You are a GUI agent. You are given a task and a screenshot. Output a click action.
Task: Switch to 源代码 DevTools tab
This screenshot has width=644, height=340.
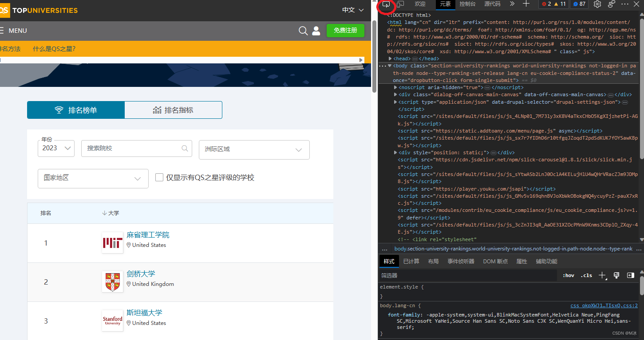[492, 4]
